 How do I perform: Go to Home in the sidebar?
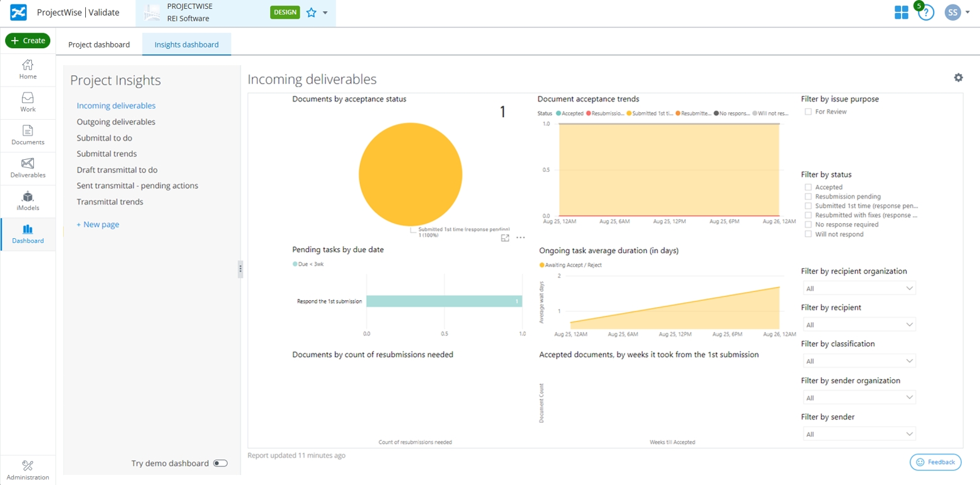(28, 70)
